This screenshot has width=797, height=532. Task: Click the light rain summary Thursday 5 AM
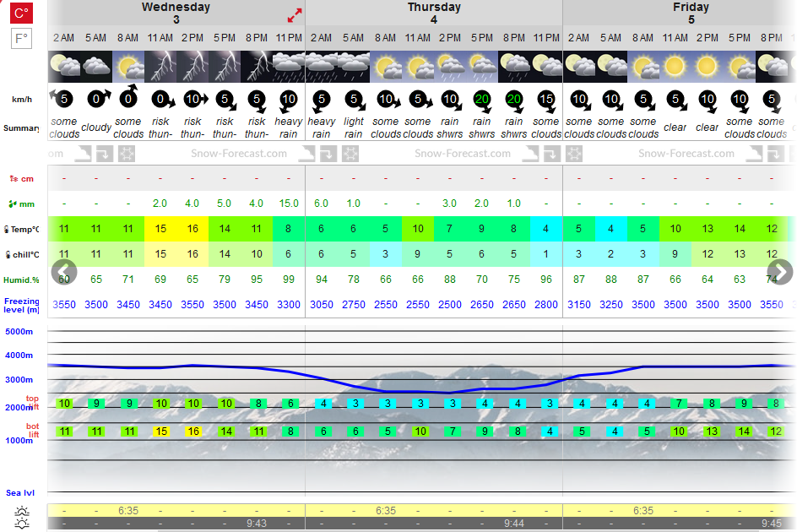point(354,128)
